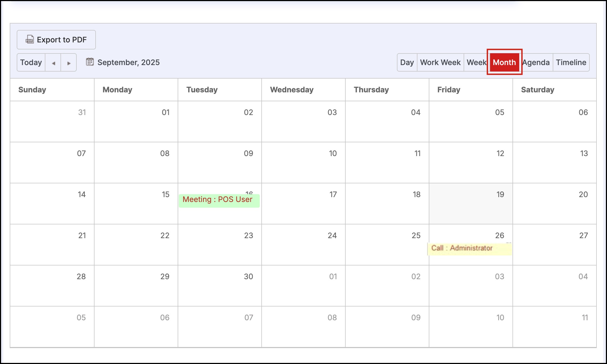607x364 pixels.
Task: Go to next month arrow
Action: point(69,63)
